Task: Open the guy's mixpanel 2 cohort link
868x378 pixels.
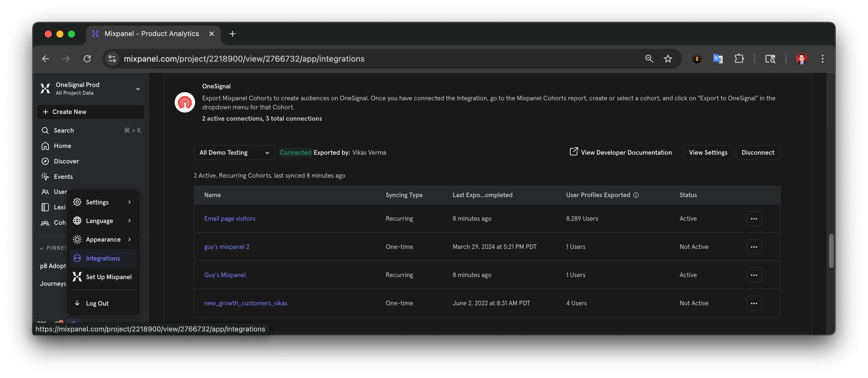Action: click(x=227, y=247)
